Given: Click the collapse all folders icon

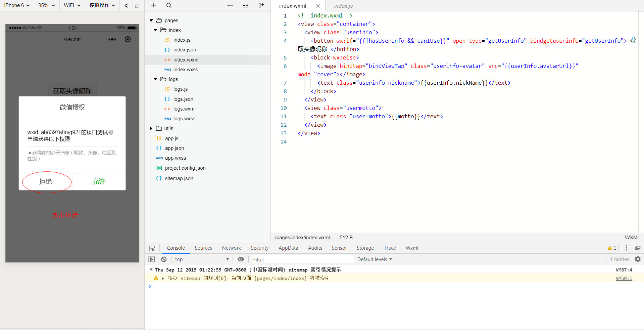Looking at the screenshot, I should [x=246, y=5].
